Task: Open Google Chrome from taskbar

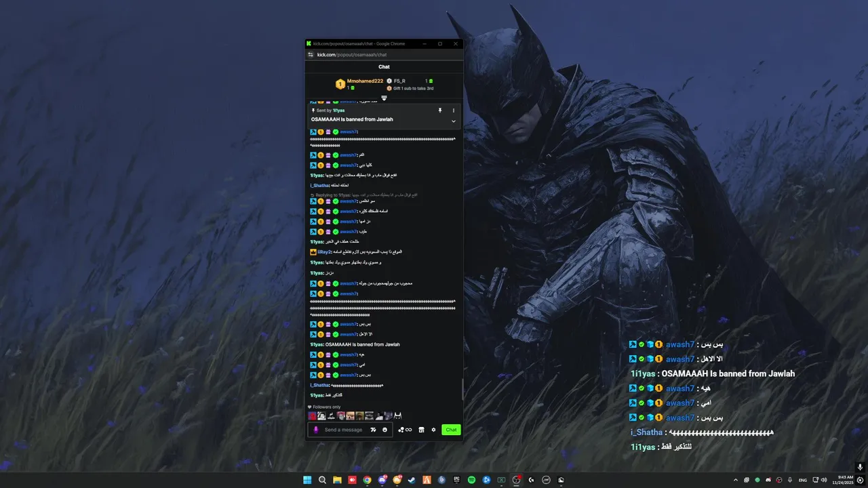Action: (367, 480)
